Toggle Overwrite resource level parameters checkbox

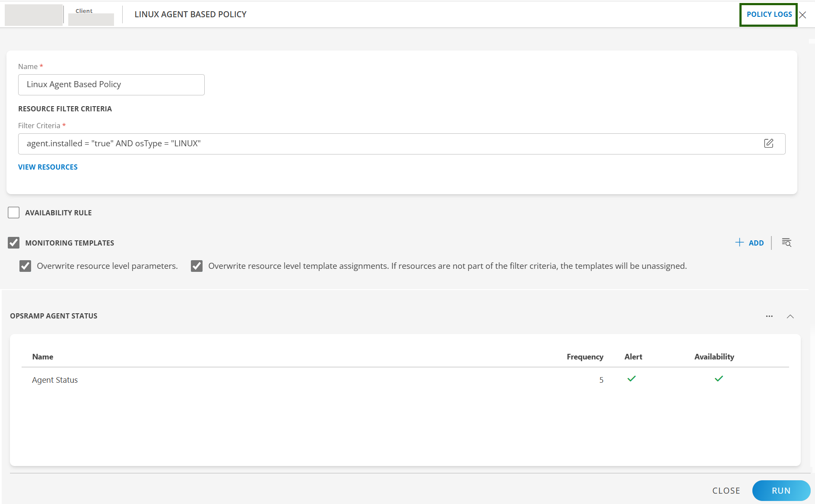[x=25, y=266]
